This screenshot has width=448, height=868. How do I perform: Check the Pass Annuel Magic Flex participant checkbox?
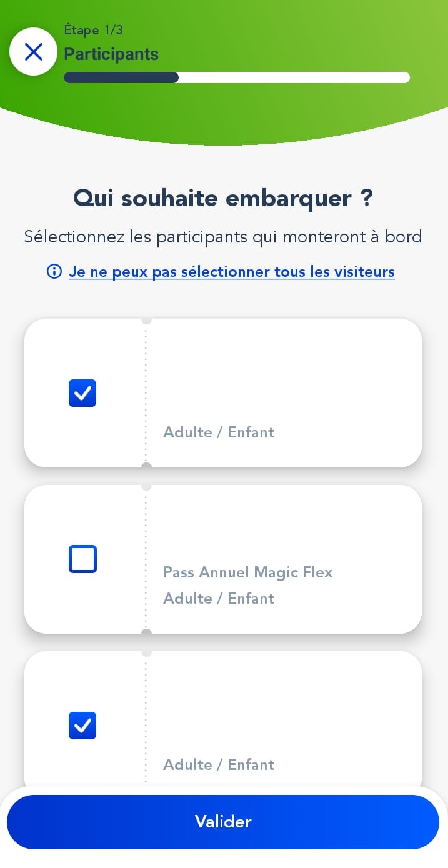[x=82, y=559]
